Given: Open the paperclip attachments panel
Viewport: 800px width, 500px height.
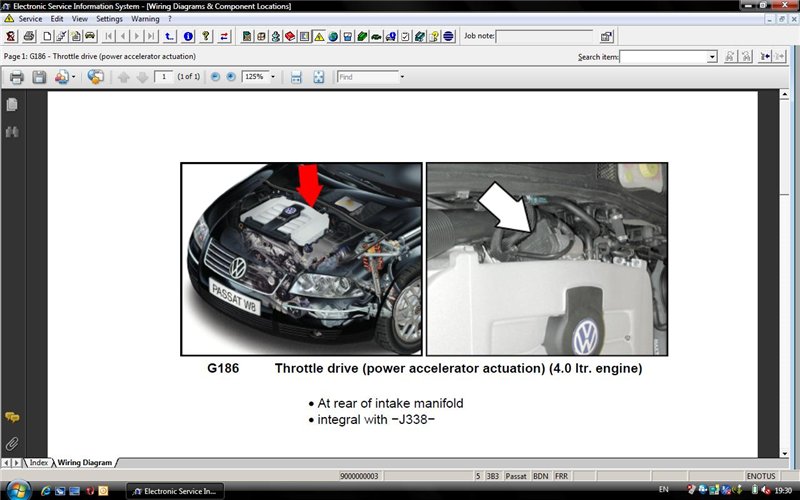Looking at the screenshot, I should point(12,443).
